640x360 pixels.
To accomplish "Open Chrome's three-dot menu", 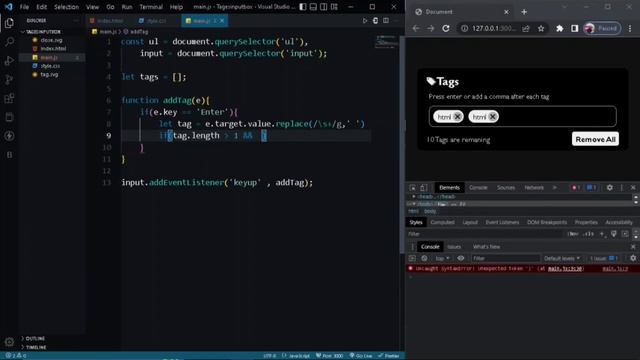I will 630,28.
